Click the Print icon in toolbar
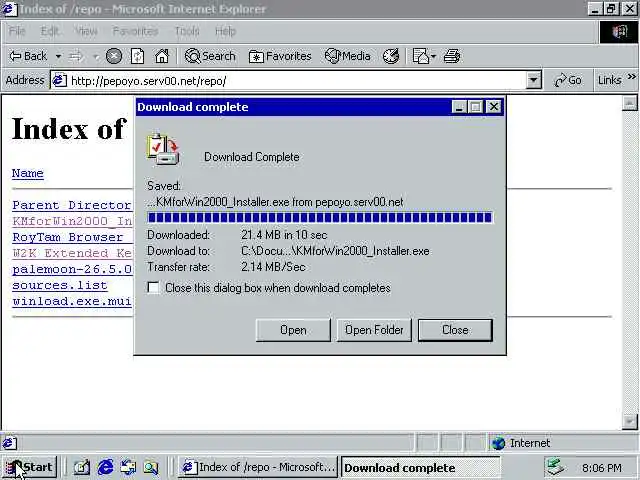This screenshot has height=480, width=640. coord(452,56)
